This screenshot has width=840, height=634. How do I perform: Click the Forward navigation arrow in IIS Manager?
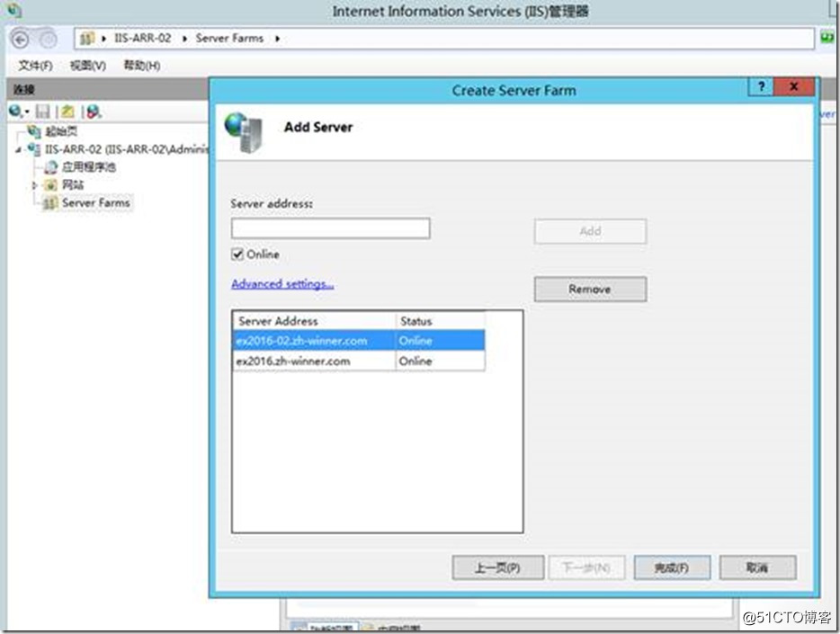49,40
